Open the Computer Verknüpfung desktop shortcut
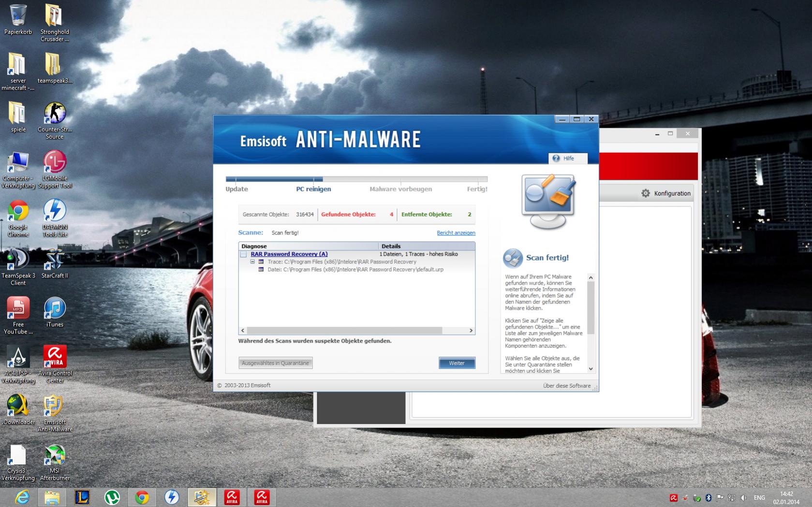812x507 pixels. point(18,170)
